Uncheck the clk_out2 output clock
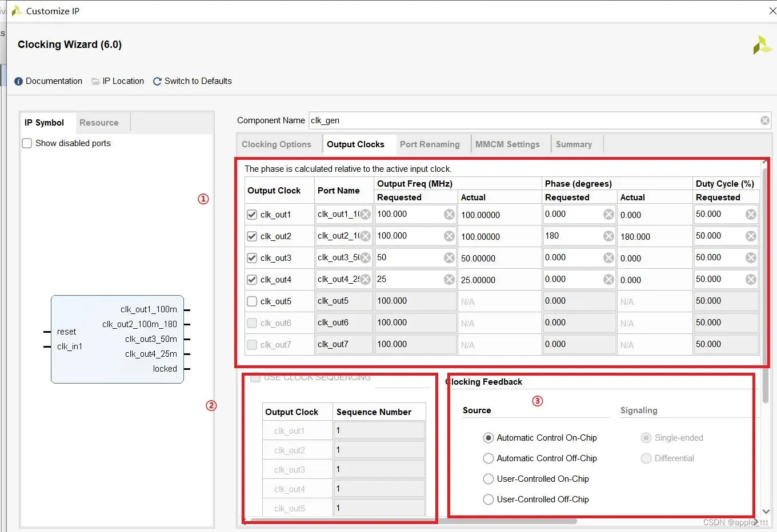Image resolution: width=777 pixels, height=532 pixels. point(252,236)
